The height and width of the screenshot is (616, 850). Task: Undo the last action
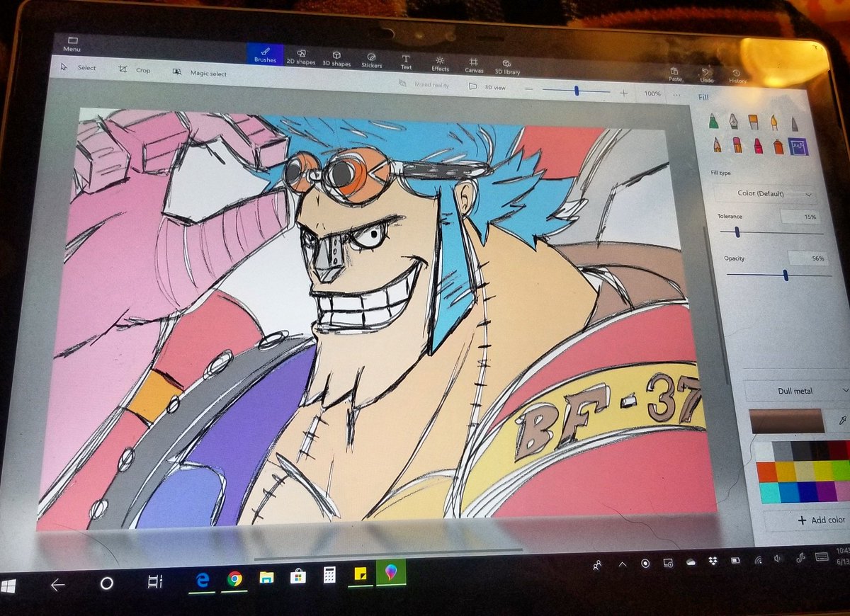[705, 75]
